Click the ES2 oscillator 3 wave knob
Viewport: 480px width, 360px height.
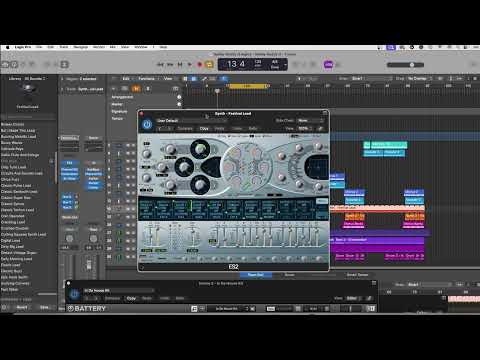pyautogui.click(x=200, y=185)
